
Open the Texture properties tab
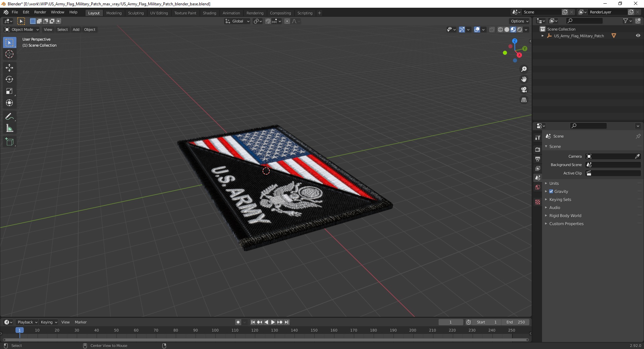[538, 202]
